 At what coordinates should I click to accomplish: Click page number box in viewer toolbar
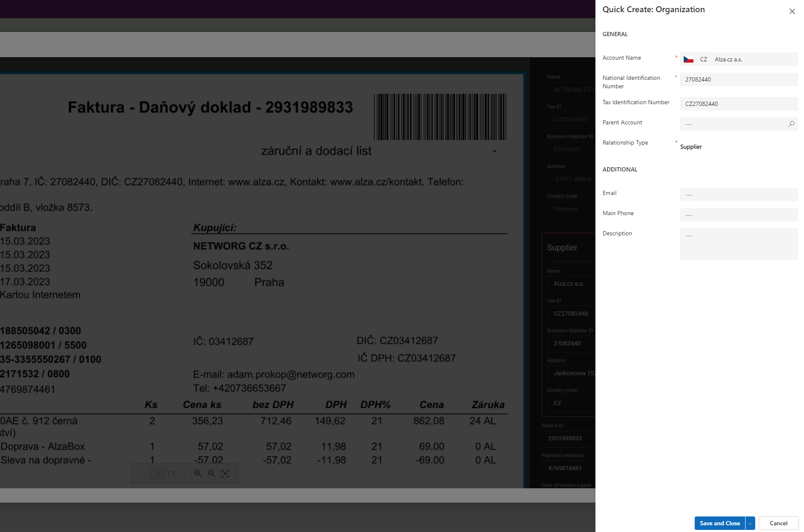[x=158, y=474]
